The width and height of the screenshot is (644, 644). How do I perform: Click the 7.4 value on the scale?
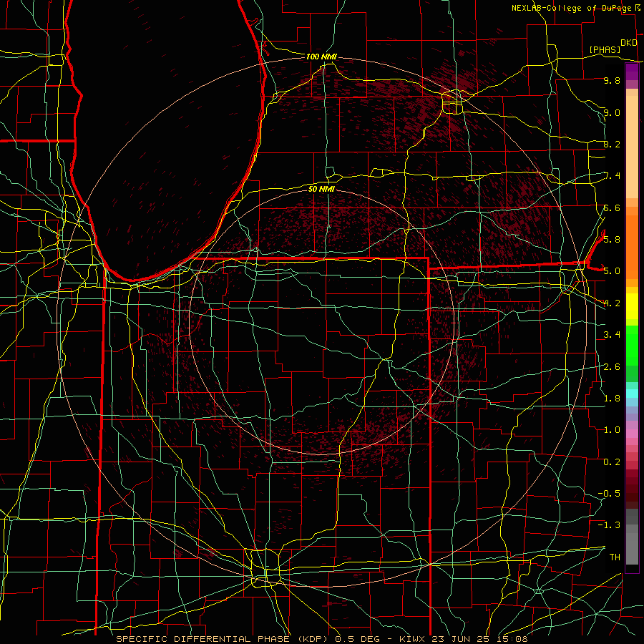(x=612, y=176)
